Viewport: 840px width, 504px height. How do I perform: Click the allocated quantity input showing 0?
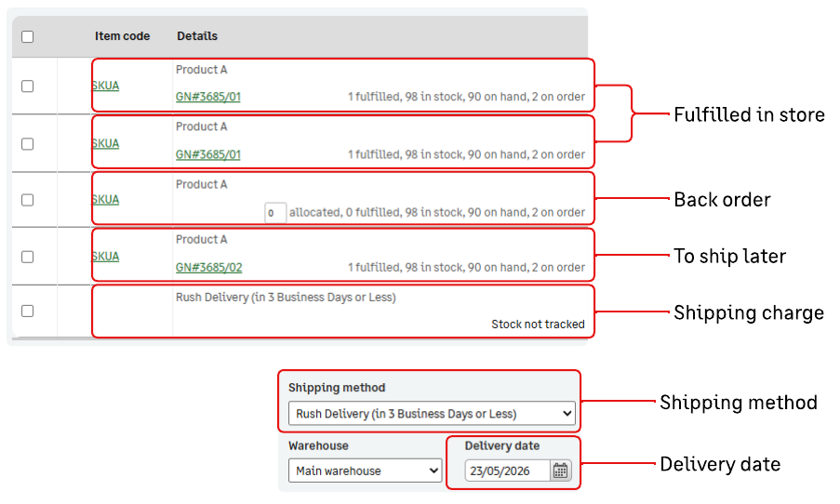coord(275,213)
